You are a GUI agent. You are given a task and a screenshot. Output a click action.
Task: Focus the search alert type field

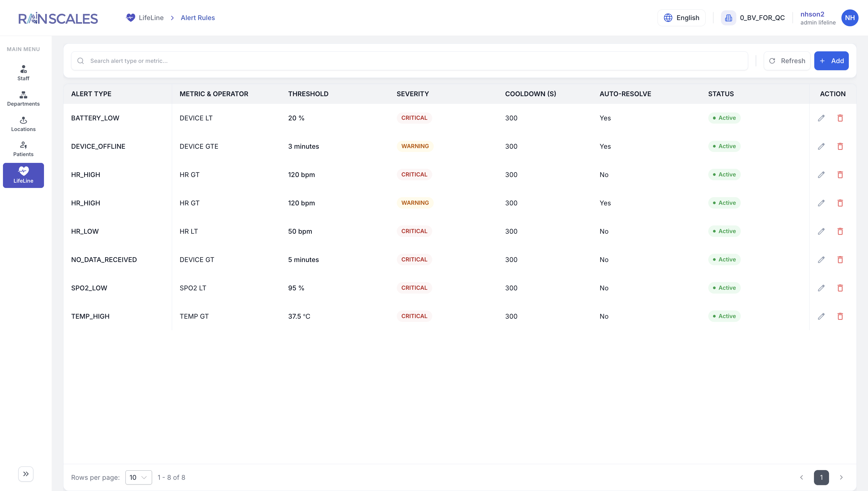point(409,61)
